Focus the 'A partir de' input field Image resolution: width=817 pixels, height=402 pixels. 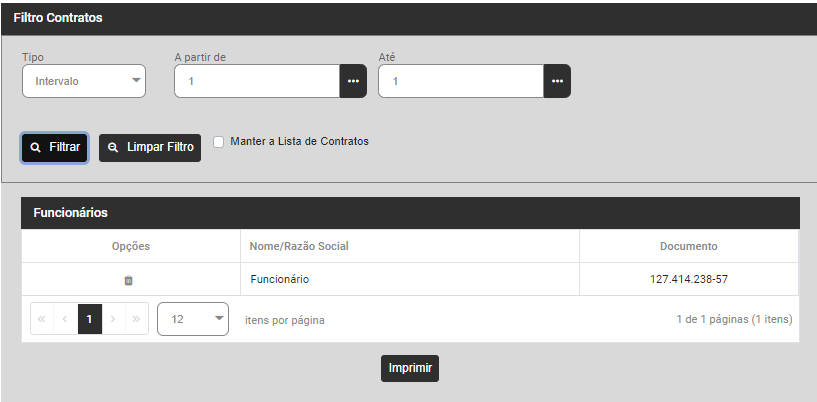pyautogui.click(x=257, y=81)
